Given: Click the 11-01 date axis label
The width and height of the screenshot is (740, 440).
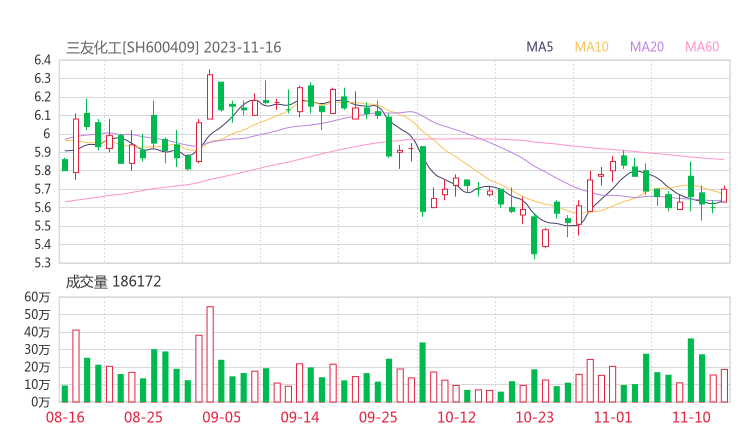Looking at the screenshot, I should pos(613,417).
